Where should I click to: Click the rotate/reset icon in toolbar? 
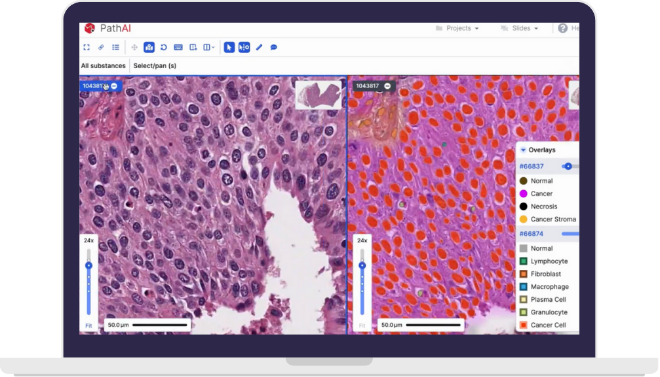pos(164,47)
